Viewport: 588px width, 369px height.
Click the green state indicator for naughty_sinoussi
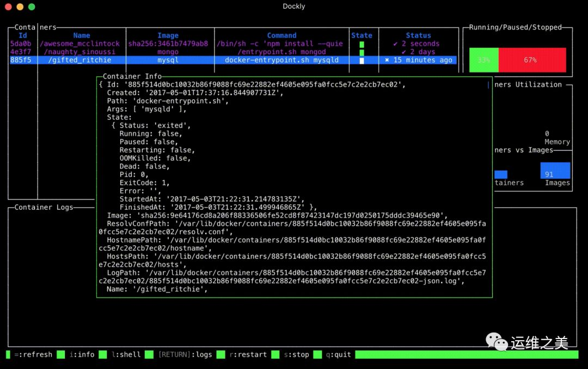coord(362,52)
